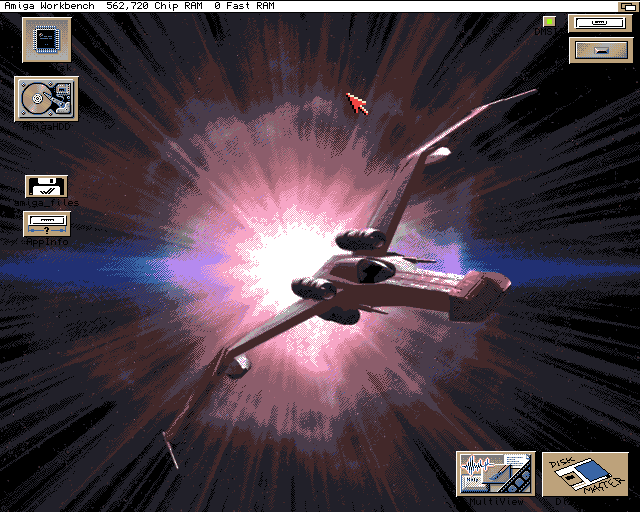Select the Ram Disk chip icon

tap(46, 39)
